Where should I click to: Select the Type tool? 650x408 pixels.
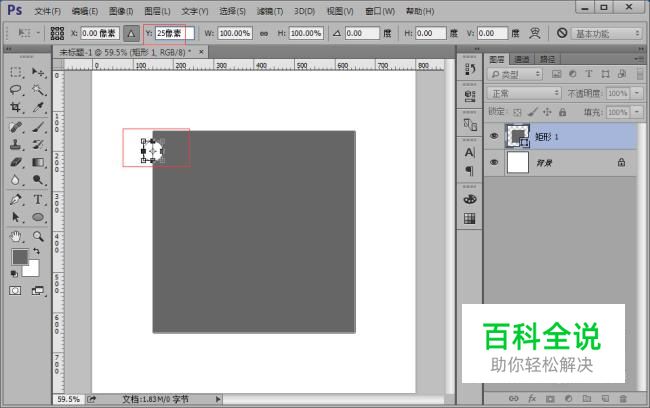click(x=38, y=199)
